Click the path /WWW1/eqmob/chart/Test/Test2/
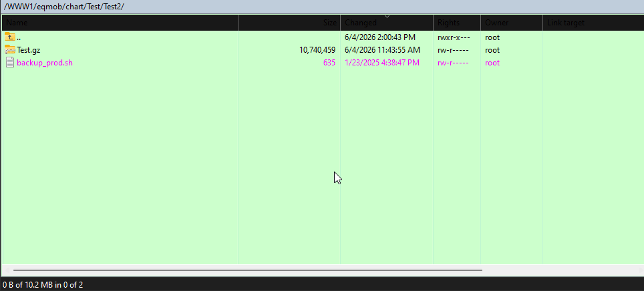The image size is (644, 291). coord(63,7)
